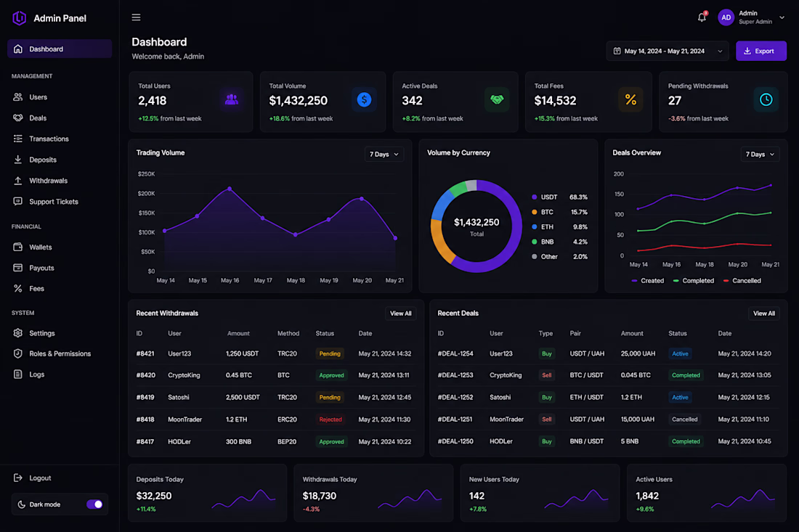Click the Logs document icon
This screenshot has height=532, width=799.
(18, 375)
